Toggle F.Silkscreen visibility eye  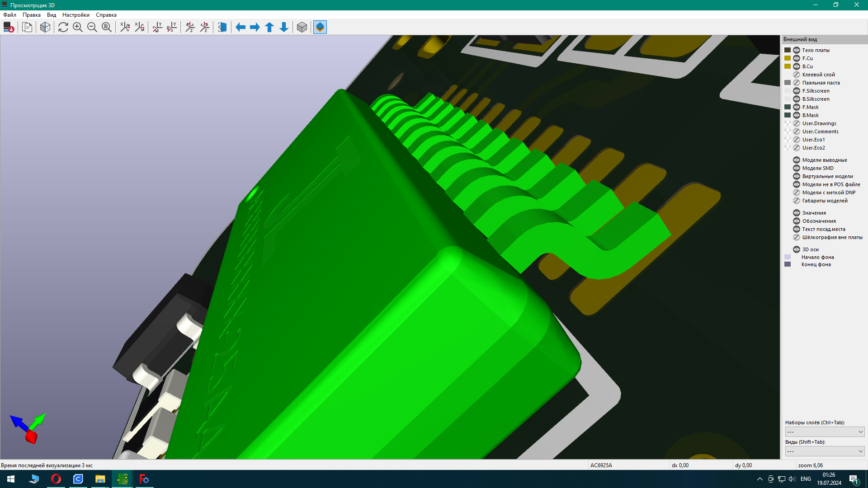[797, 91]
